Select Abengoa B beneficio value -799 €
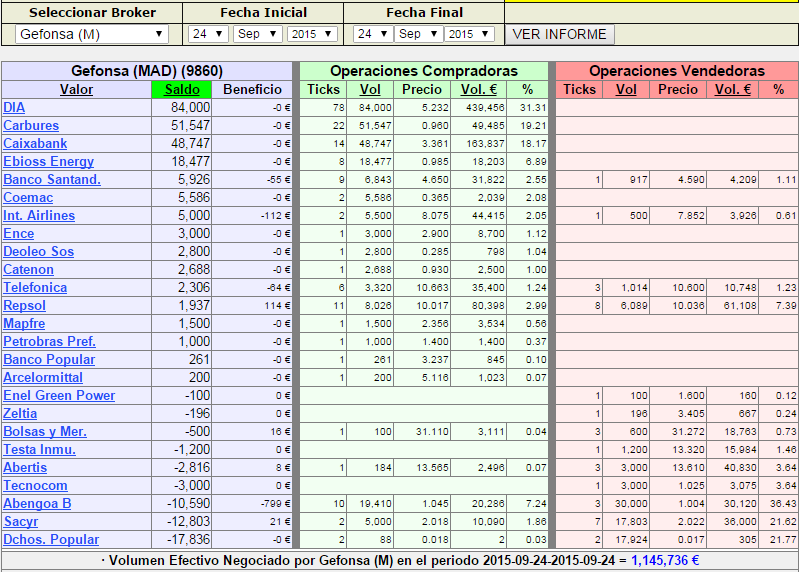Screen dimensions: 799x572 click(275, 504)
